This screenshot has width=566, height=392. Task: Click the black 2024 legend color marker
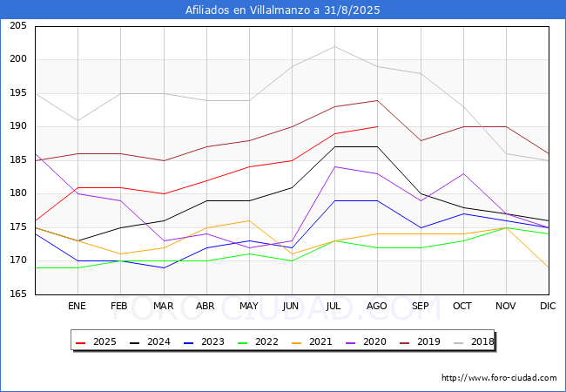(135, 342)
